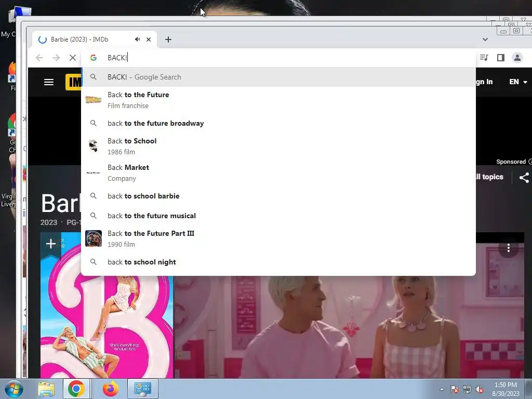Image resolution: width=532 pixels, height=399 pixels.
Task: Click the Back to School film thumbnail
Action: 94,146
